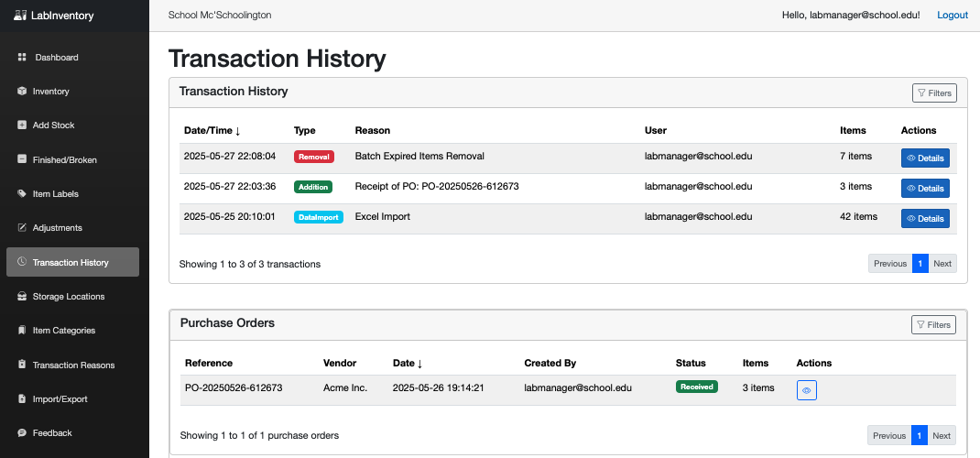
Task: Click the Adjustments pencil icon
Action: (x=22, y=227)
